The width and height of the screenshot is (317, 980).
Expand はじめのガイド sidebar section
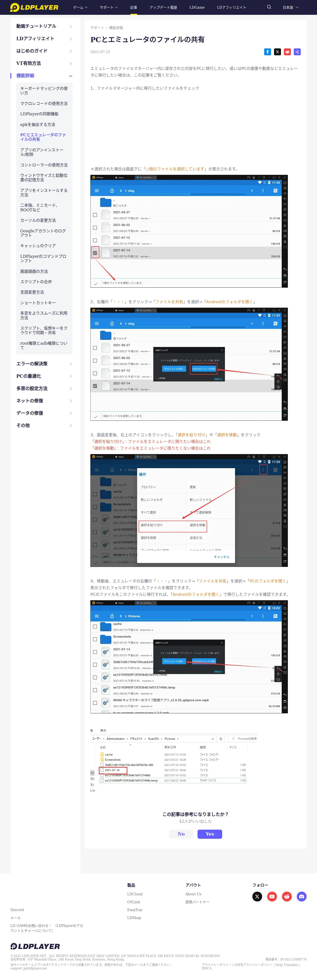tap(44, 51)
